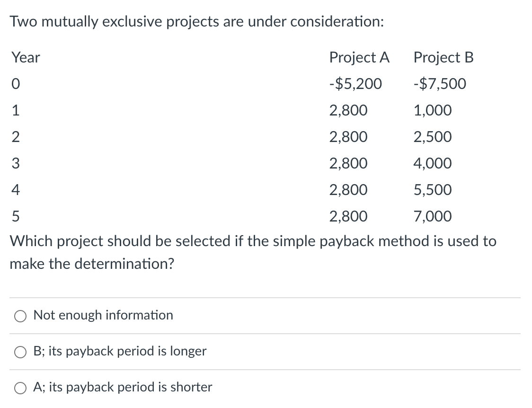Select the 'Not enough information' radio button
The height and width of the screenshot is (408, 532).
[x=19, y=316]
